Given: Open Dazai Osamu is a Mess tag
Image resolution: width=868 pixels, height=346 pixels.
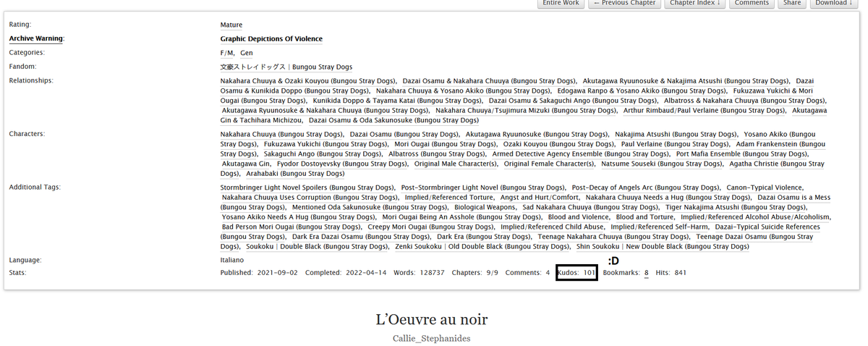Looking at the screenshot, I should 794,198.
